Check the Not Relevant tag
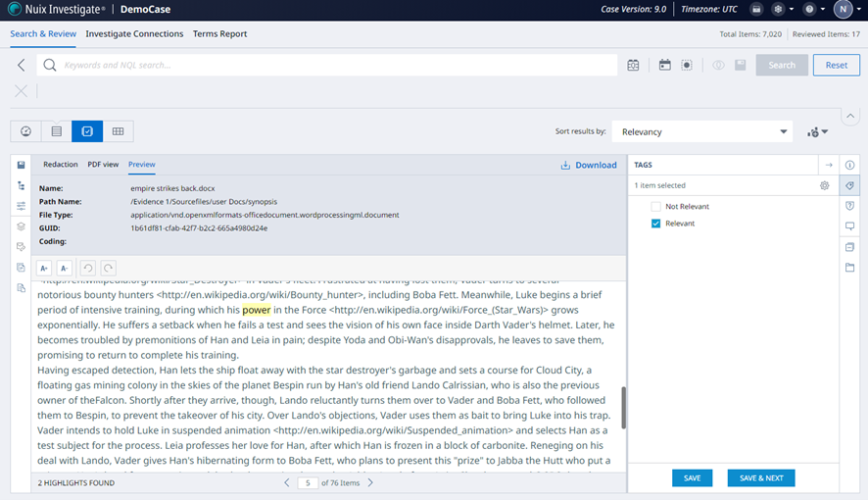This screenshot has height=500, width=868. [x=656, y=207]
